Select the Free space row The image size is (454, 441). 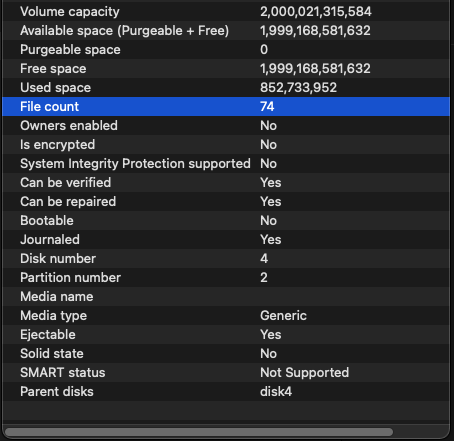point(226,69)
